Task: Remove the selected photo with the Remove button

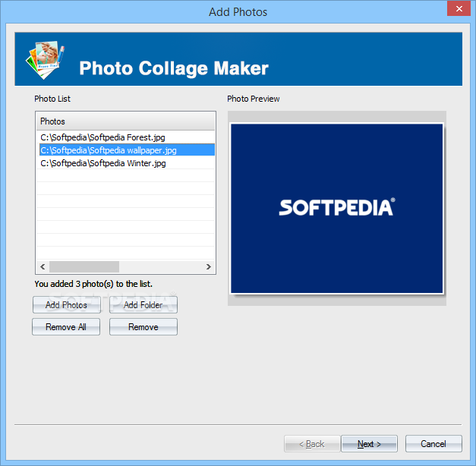Action: pos(143,326)
